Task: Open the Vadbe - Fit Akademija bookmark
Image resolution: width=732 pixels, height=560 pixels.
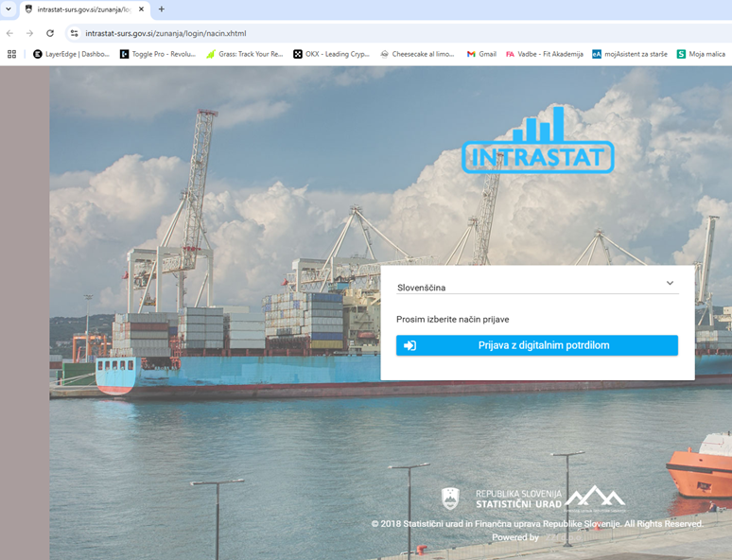Action: [545, 54]
